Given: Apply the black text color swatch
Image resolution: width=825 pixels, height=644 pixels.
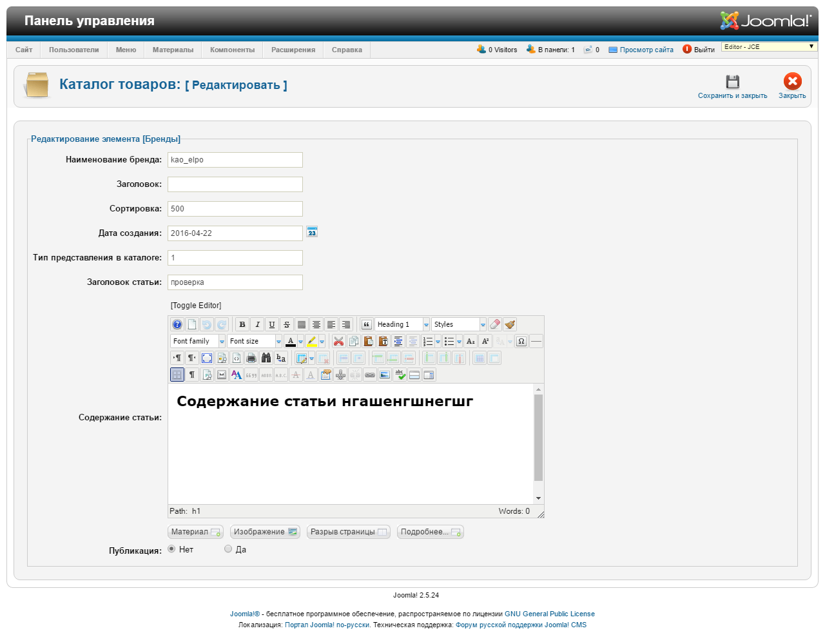Looking at the screenshot, I should 291,341.
